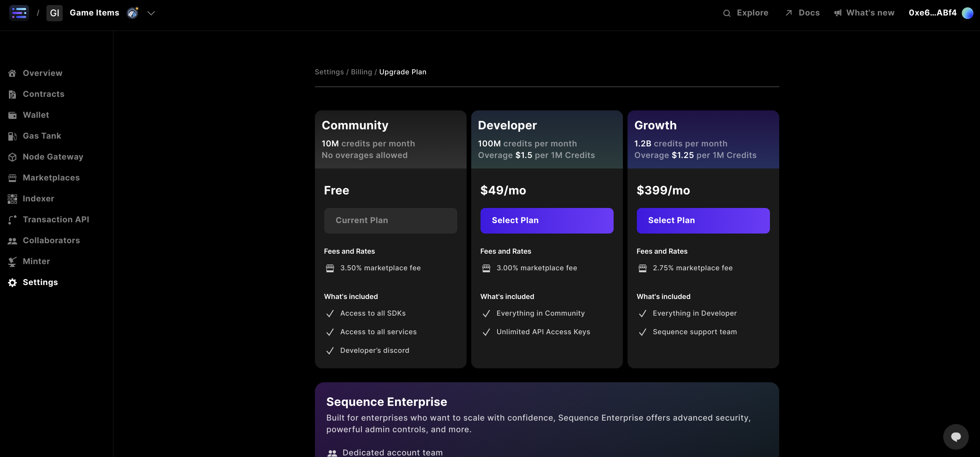The width and height of the screenshot is (980, 457).
Task: Navigate to Settings section
Action: [x=40, y=282]
